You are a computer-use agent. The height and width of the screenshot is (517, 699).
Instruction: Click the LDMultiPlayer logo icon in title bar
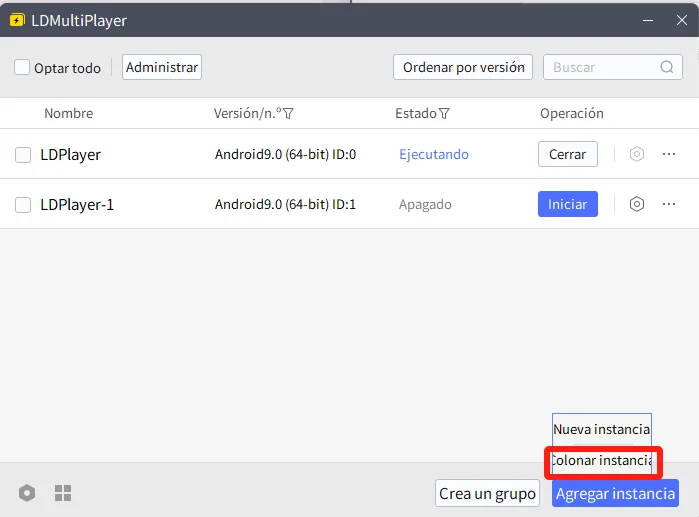click(17, 20)
